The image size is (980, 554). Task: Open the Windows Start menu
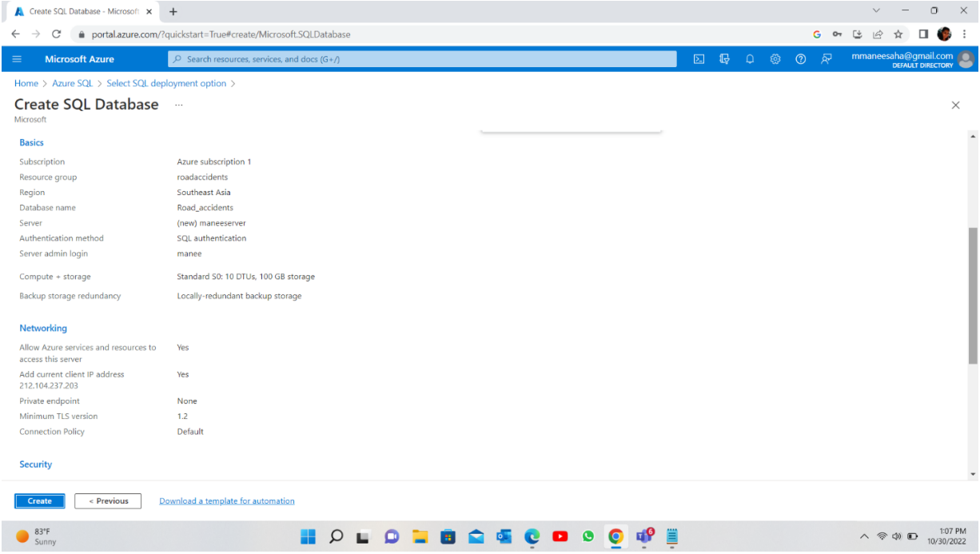click(309, 536)
